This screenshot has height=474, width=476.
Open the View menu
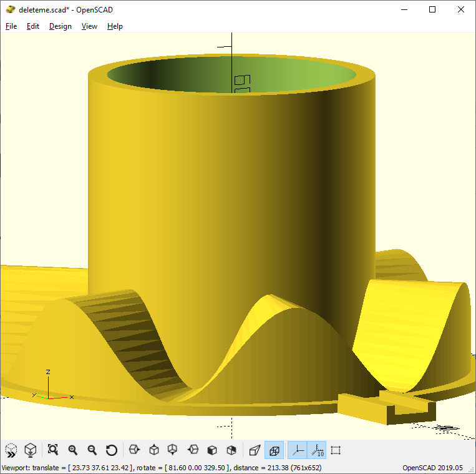[89, 26]
